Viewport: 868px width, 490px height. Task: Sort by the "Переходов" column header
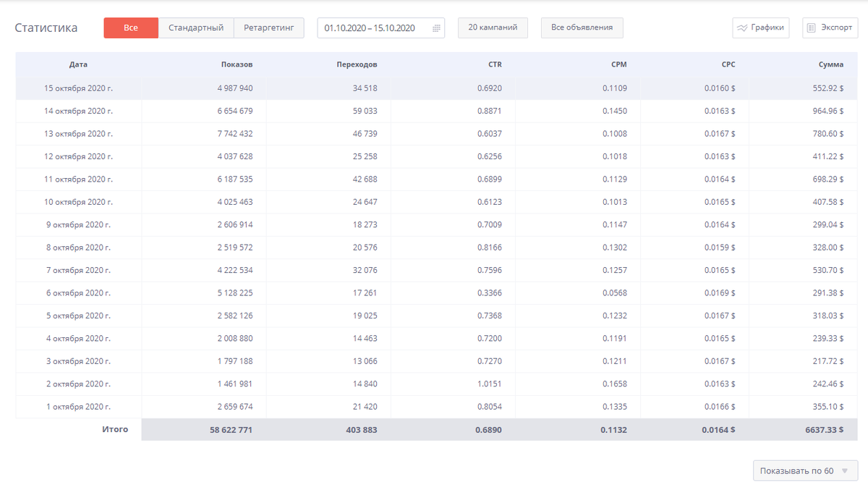(357, 64)
